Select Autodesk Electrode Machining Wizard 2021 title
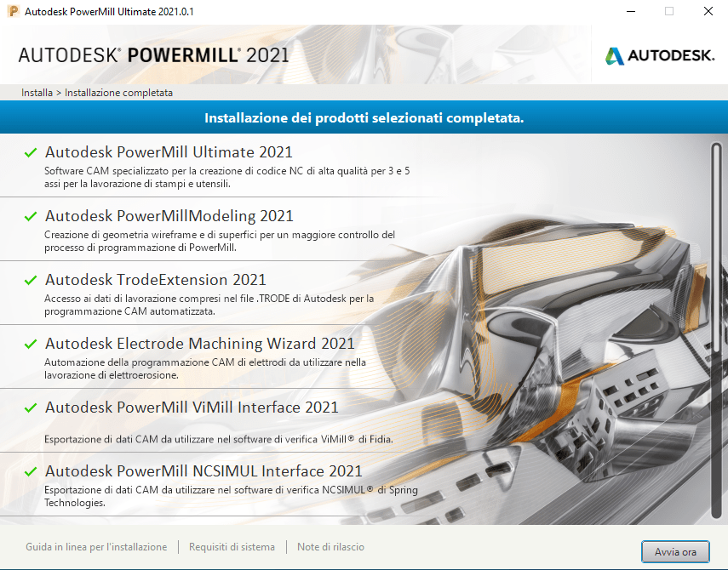The width and height of the screenshot is (728, 570). pos(199,344)
